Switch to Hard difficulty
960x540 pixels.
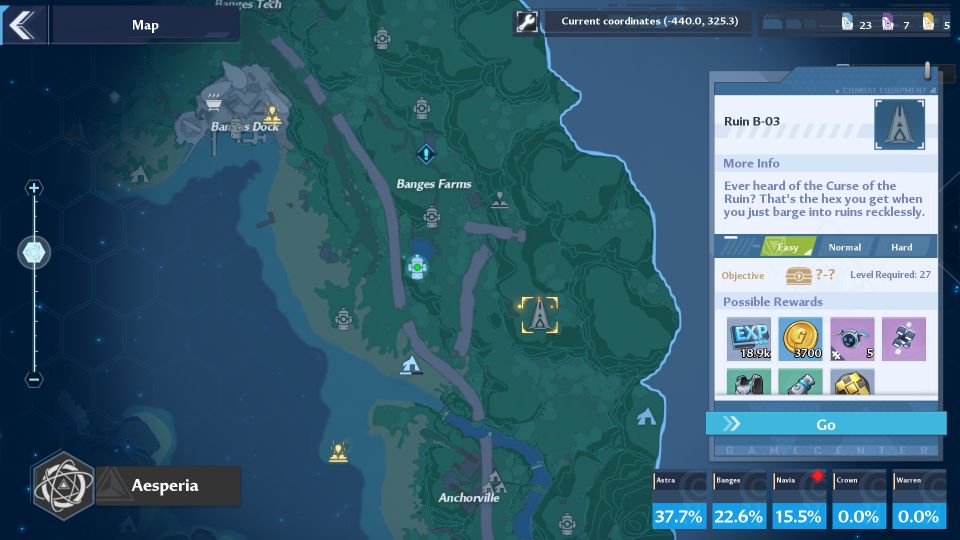(901, 247)
